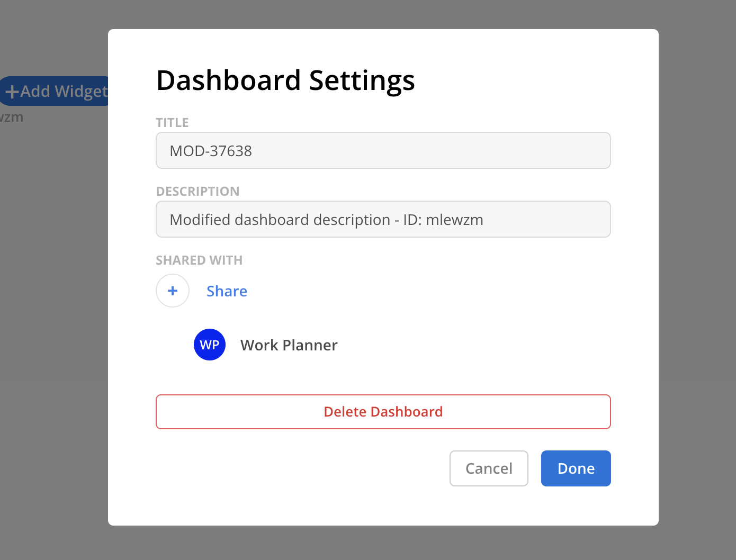Click the blue WP avatar icon
Image resolution: width=736 pixels, height=560 pixels.
(x=210, y=345)
